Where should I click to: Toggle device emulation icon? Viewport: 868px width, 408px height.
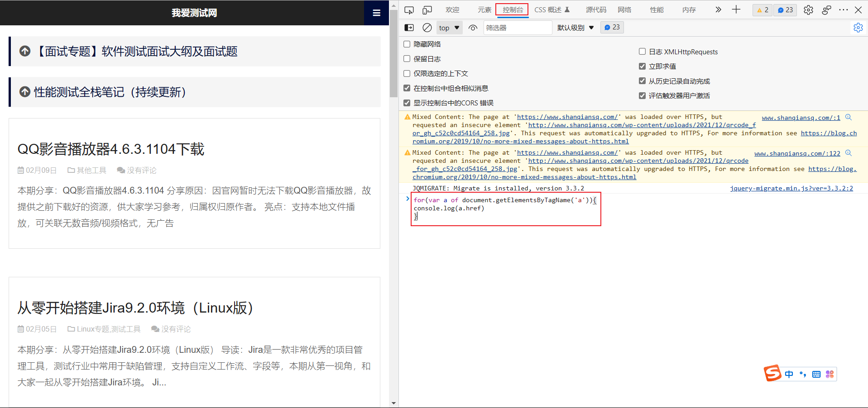pyautogui.click(x=427, y=10)
